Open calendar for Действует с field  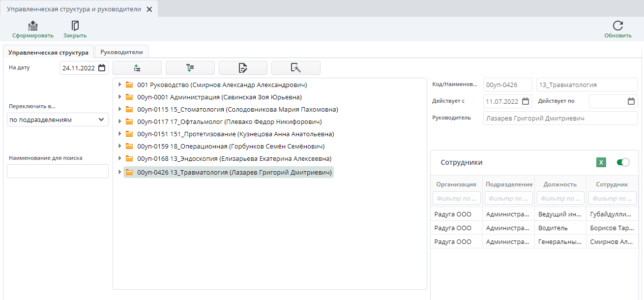(x=525, y=101)
